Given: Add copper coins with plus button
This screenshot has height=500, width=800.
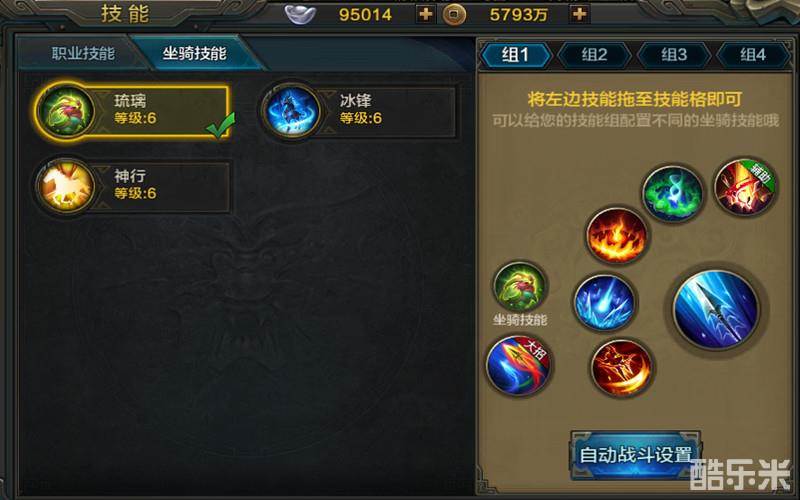Looking at the screenshot, I should coord(579,14).
